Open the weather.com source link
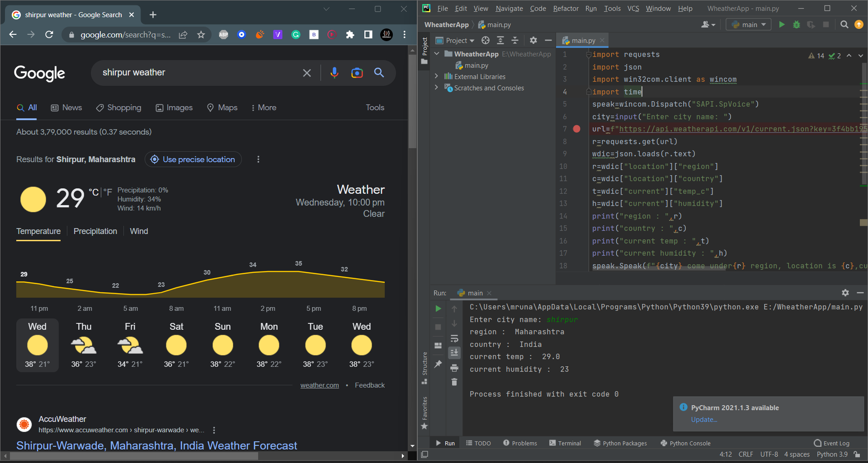Viewport: 868px width, 463px height. (x=319, y=385)
